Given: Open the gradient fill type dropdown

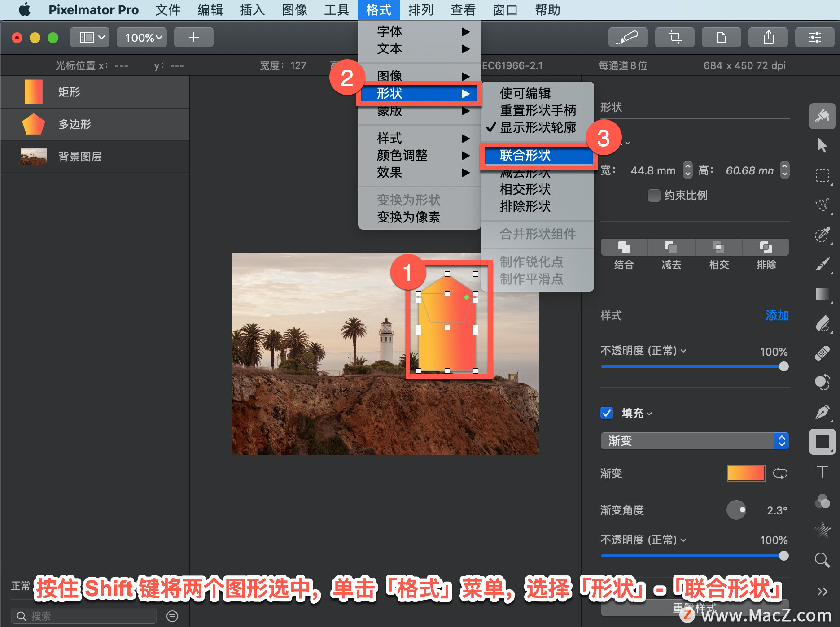Looking at the screenshot, I should point(695,441).
